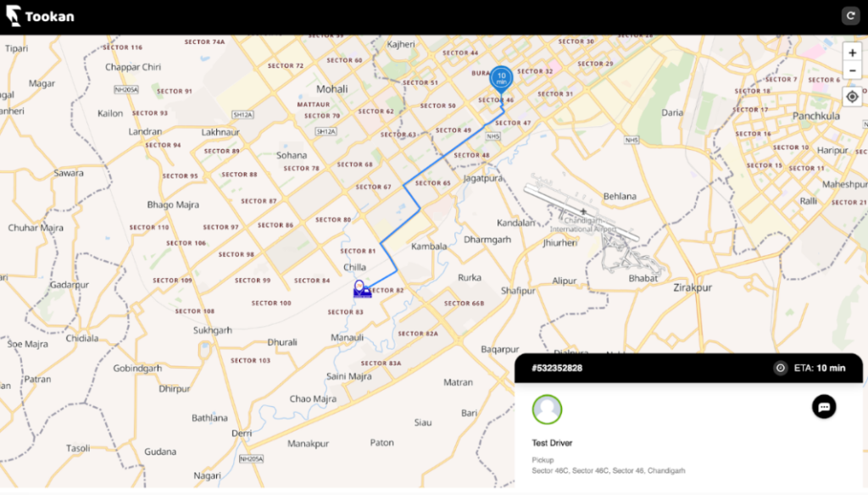The height and width of the screenshot is (495, 868).
Task: Click the driver vehicle marker on map
Action: click(362, 290)
